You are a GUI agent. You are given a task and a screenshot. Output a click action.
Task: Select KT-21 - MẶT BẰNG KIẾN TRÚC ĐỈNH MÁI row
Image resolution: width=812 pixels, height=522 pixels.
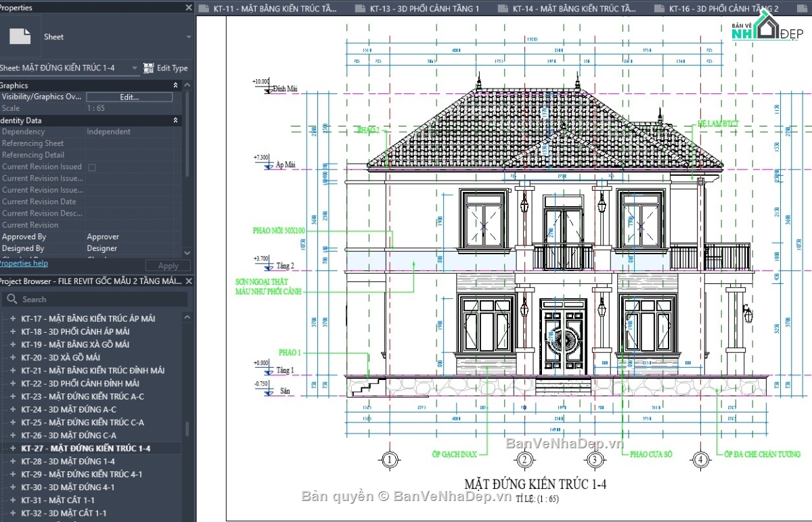pyautogui.click(x=93, y=371)
